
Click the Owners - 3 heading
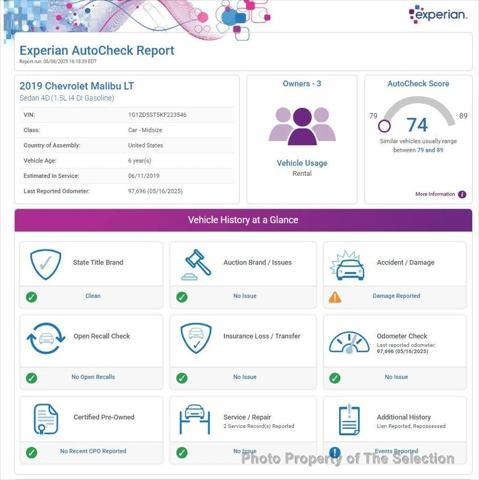coord(302,84)
